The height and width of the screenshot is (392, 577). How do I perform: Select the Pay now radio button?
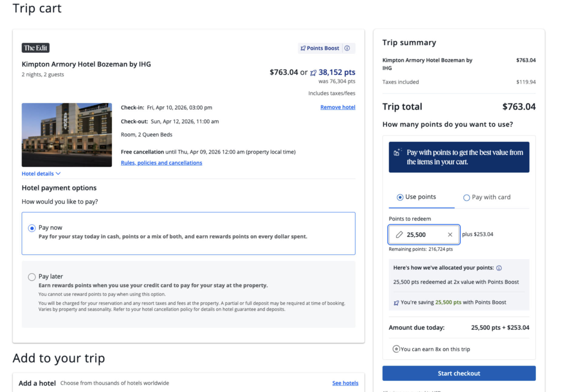(x=32, y=228)
